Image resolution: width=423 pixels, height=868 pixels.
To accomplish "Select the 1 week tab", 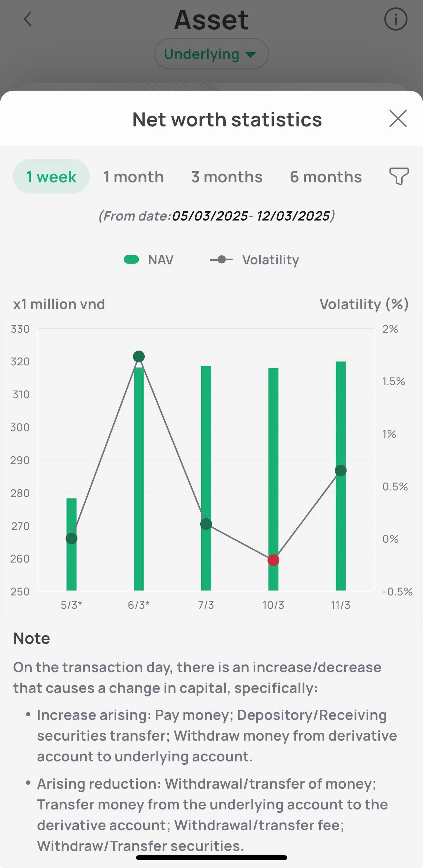I will pos(51,176).
